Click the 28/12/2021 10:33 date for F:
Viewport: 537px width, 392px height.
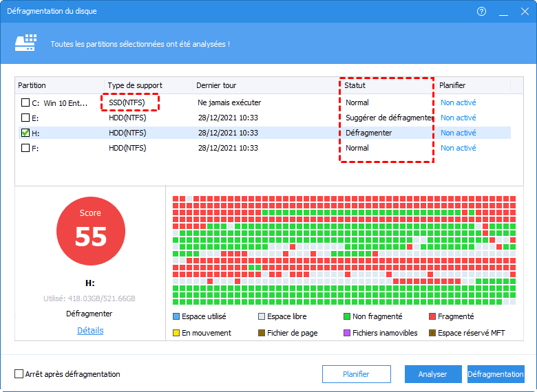[228, 148]
